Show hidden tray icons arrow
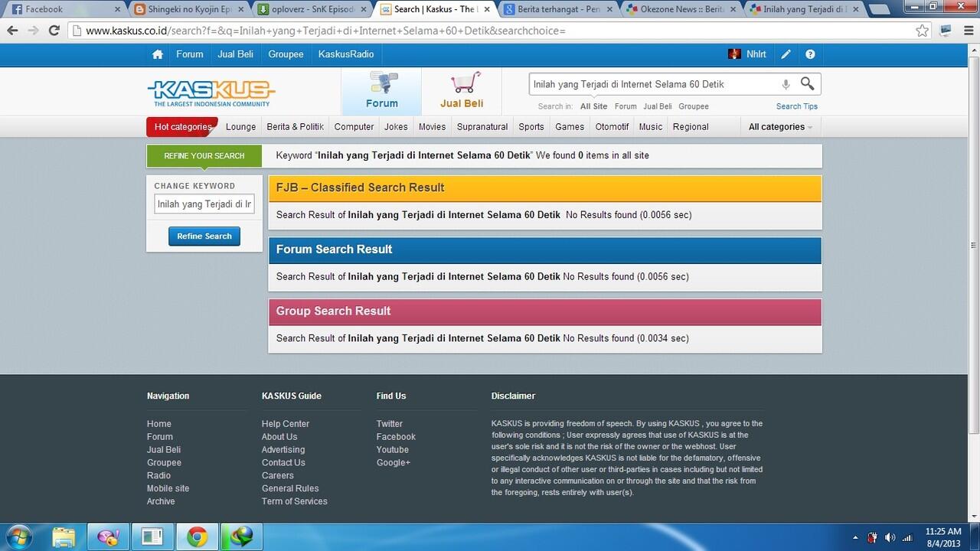 855,537
